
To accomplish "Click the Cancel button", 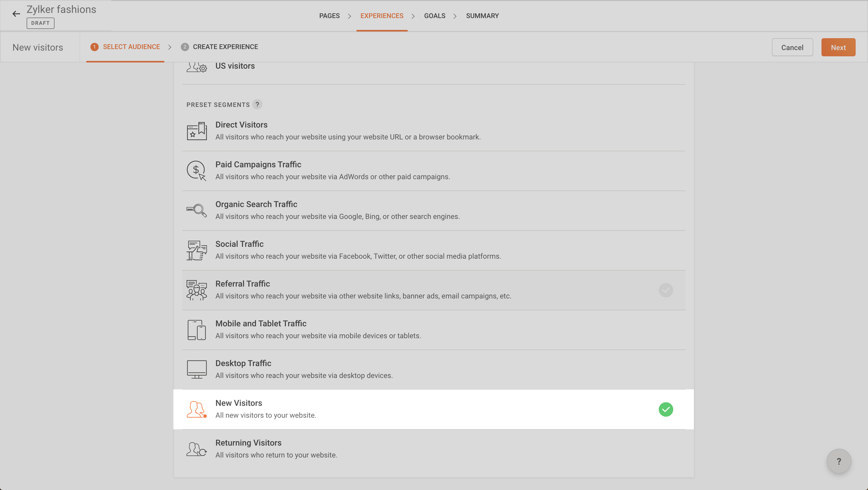I will click(x=792, y=47).
